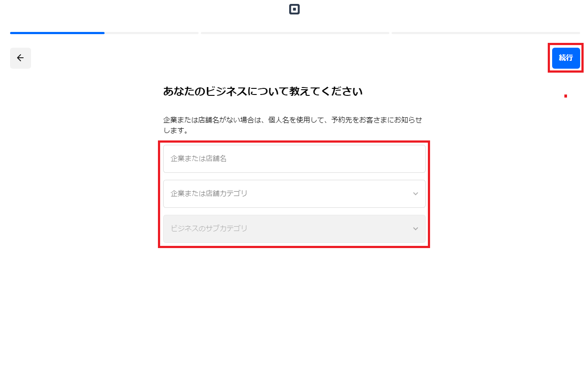The width and height of the screenshot is (588, 392).
Task: Click the small red dot below 続行
Action: point(565,96)
